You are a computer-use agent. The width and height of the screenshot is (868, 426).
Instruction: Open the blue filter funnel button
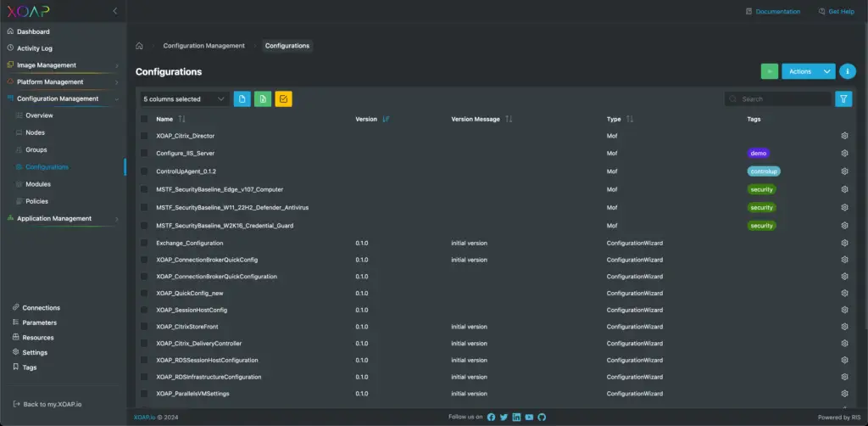843,99
